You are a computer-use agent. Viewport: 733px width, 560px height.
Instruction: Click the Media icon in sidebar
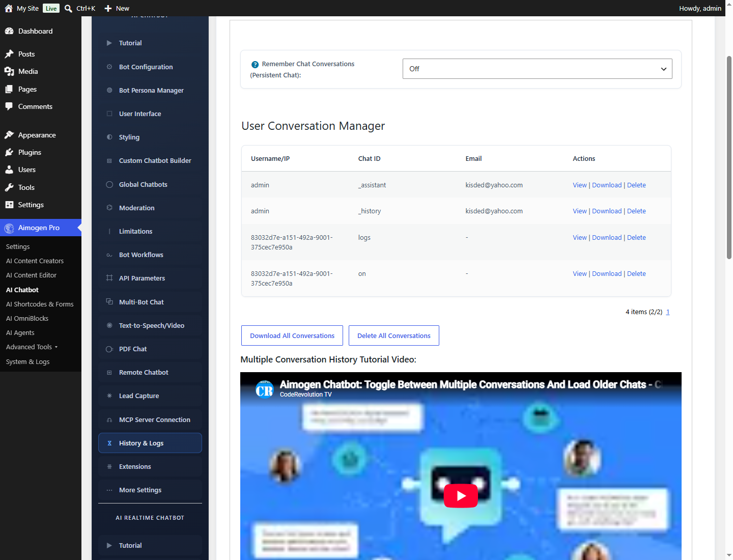coord(9,71)
